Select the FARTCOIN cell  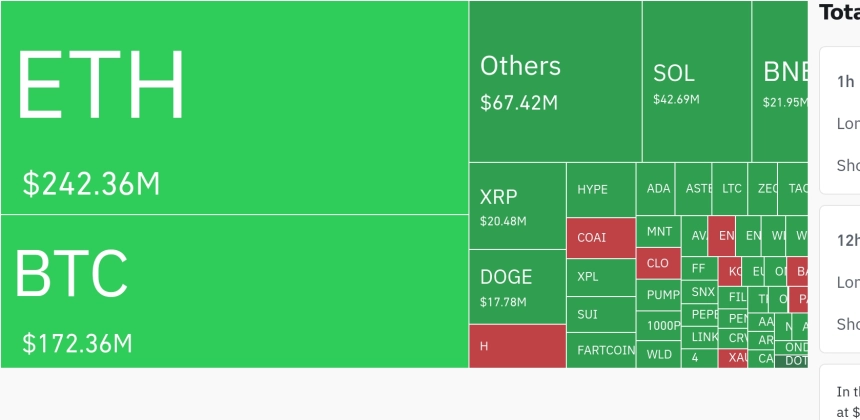(601, 351)
